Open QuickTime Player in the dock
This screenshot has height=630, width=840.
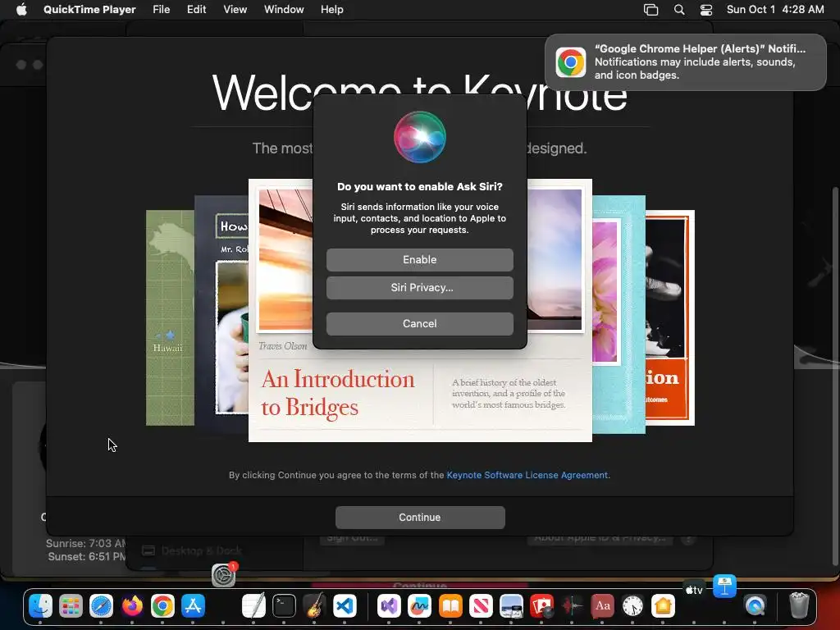[x=755, y=606]
